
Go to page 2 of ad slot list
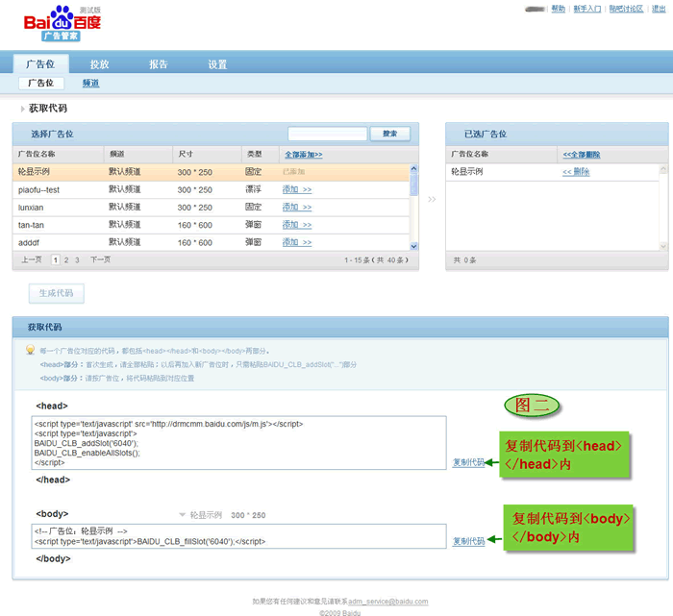click(66, 260)
